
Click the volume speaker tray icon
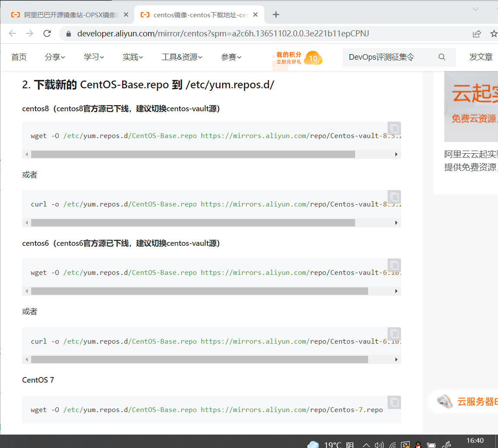click(379, 445)
